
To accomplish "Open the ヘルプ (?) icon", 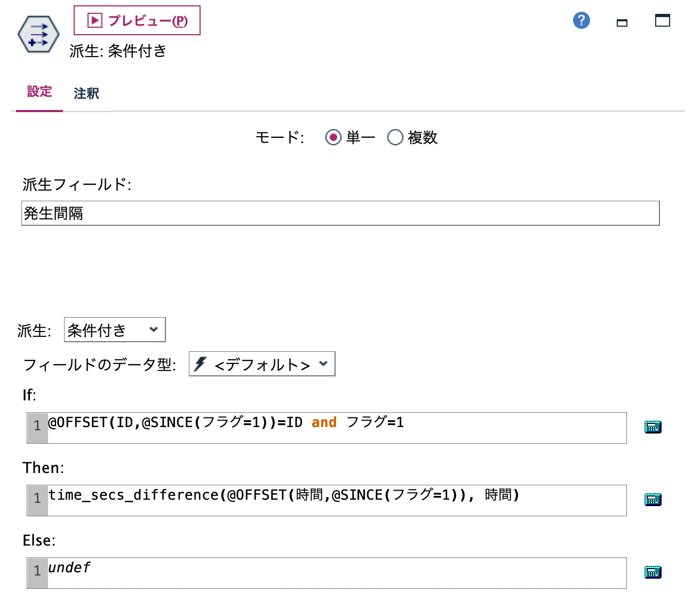I will pos(581,20).
